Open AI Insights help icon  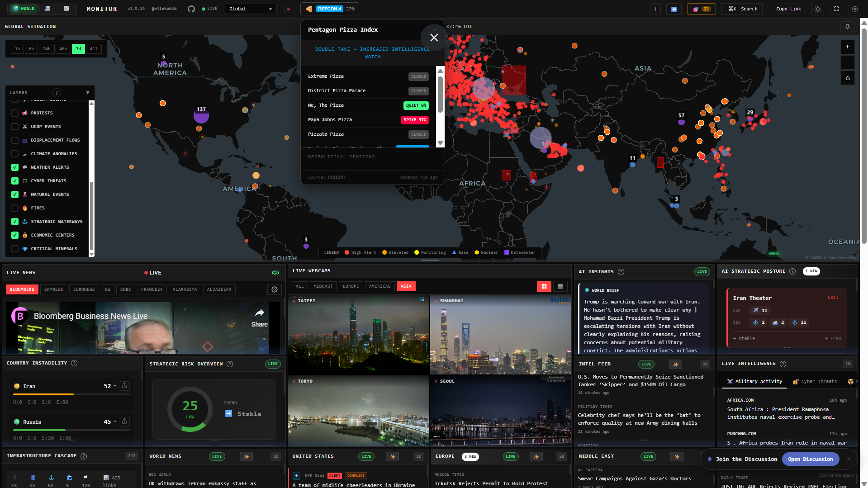click(x=621, y=272)
